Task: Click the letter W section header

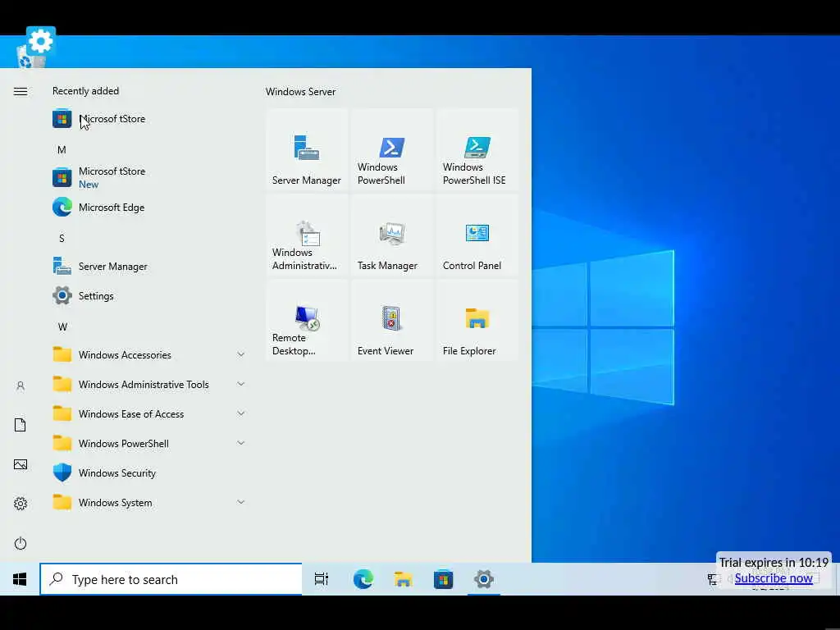Action: coord(62,326)
